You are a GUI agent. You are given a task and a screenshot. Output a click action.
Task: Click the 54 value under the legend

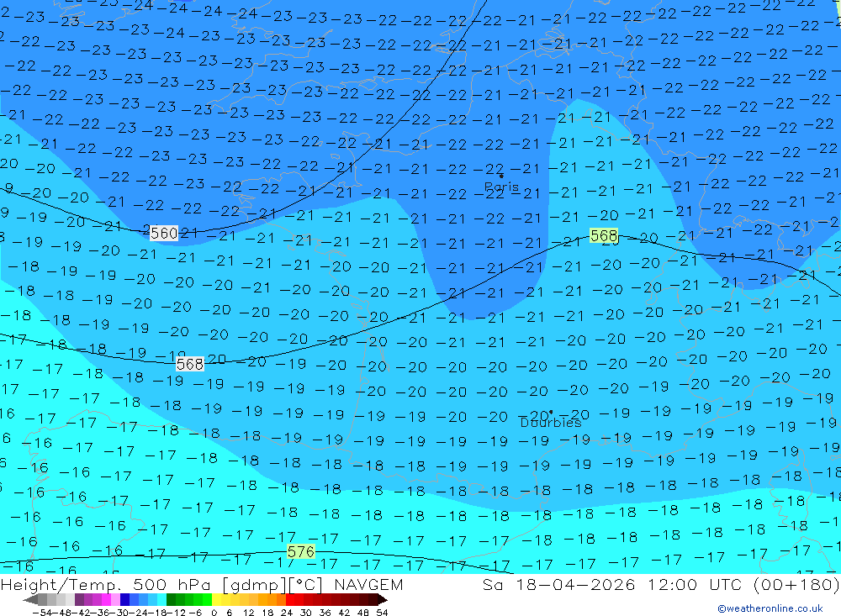coord(382,613)
